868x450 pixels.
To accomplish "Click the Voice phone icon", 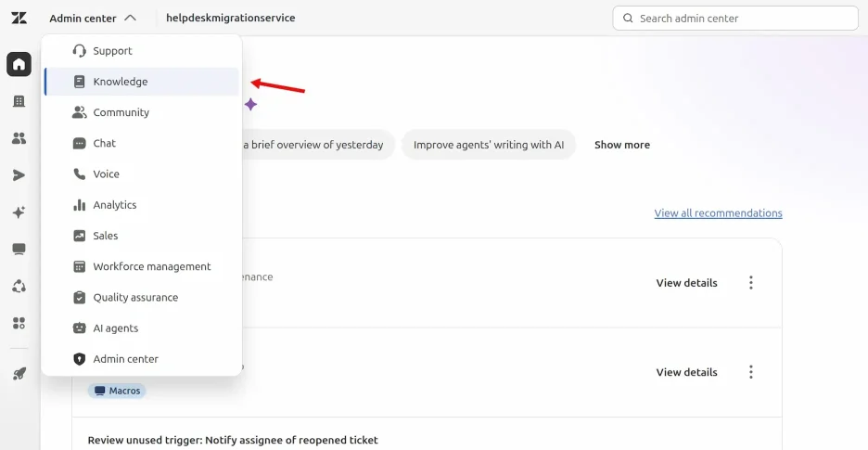I will pos(79,174).
